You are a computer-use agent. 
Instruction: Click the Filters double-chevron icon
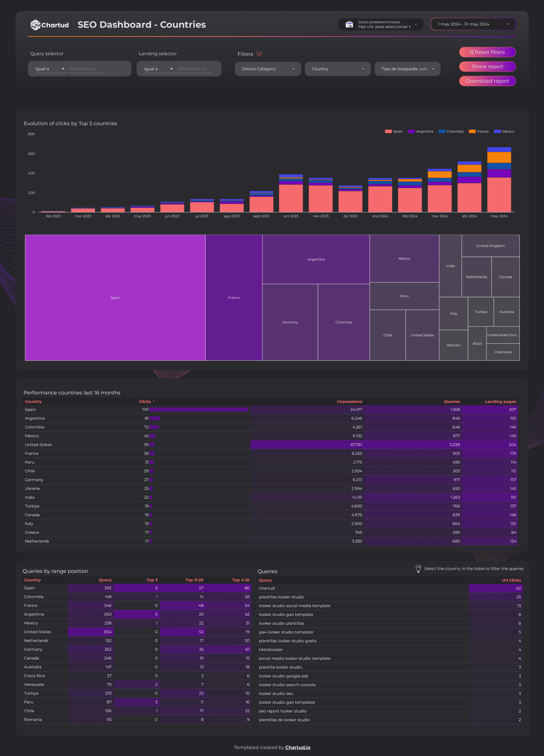[259, 54]
